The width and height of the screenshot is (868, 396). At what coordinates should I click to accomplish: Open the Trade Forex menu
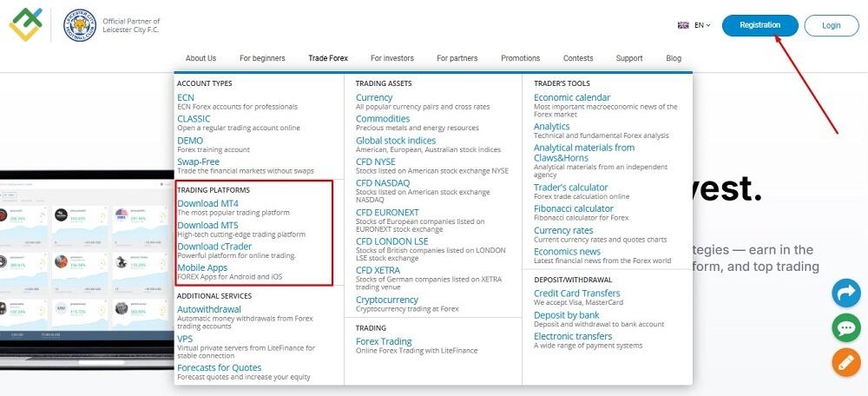coord(328,58)
